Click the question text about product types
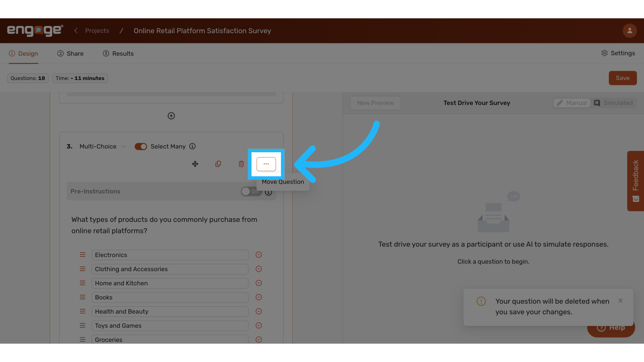 click(x=164, y=225)
